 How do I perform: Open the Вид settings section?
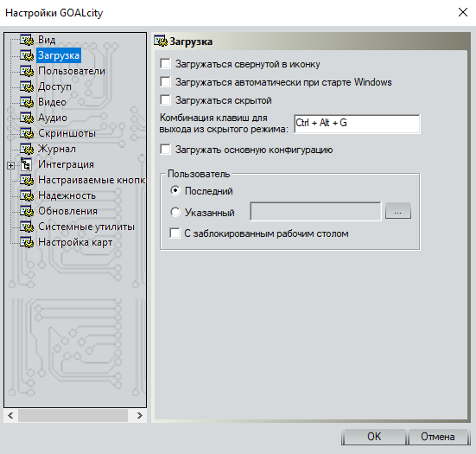point(47,40)
